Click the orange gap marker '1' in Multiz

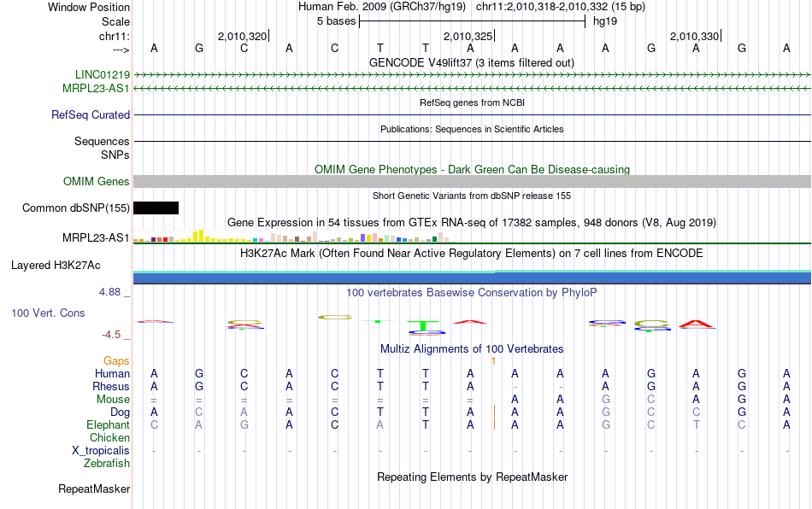click(494, 360)
